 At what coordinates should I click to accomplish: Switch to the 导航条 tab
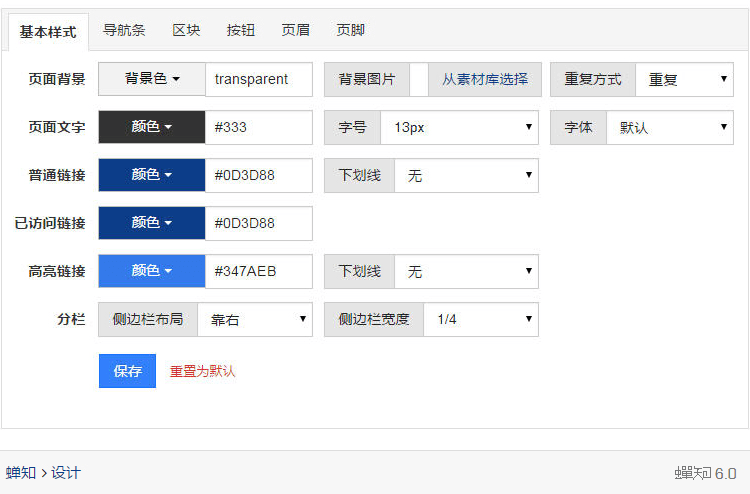(x=124, y=30)
